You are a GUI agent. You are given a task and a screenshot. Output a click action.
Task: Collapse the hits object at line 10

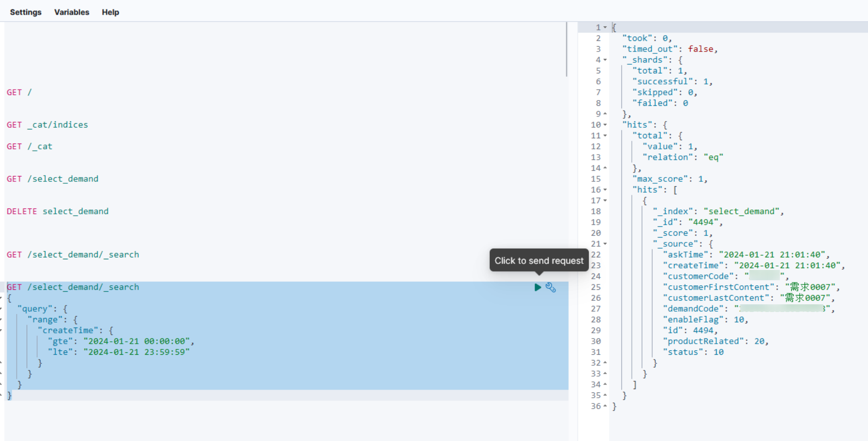(605, 125)
